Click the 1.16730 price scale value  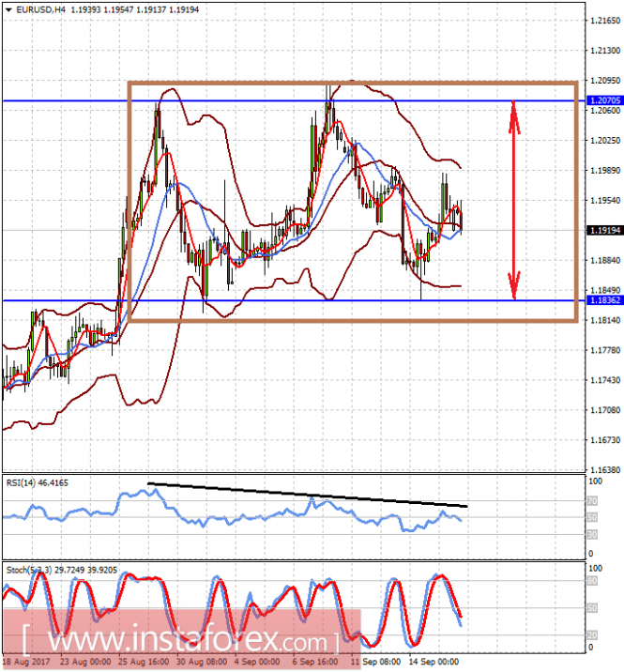coord(605,440)
